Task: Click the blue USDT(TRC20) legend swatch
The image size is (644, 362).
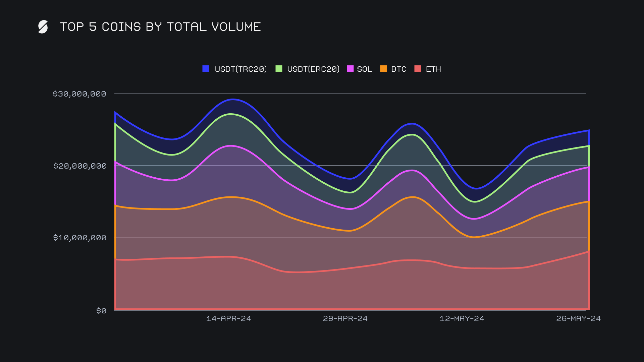Action: [x=206, y=69]
